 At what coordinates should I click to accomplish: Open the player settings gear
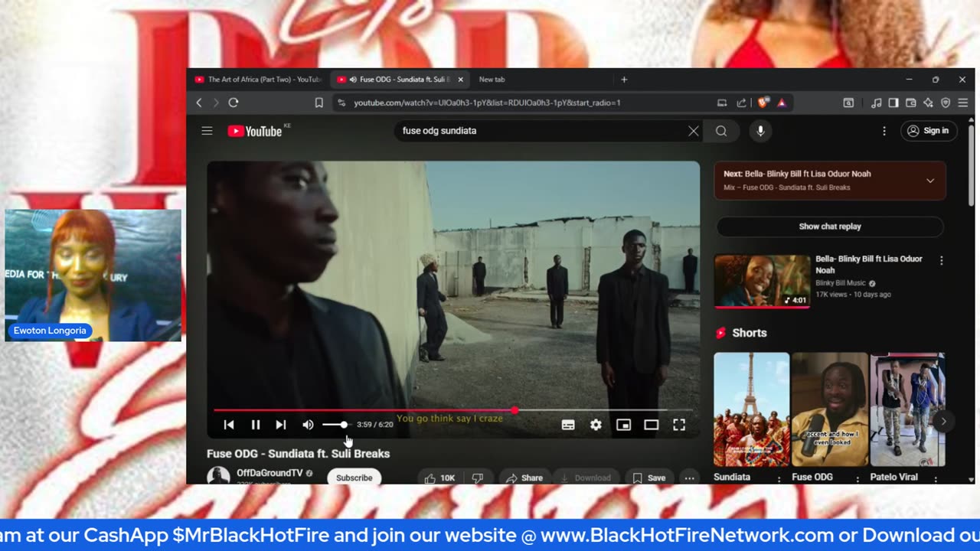click(x=596, y=425)
